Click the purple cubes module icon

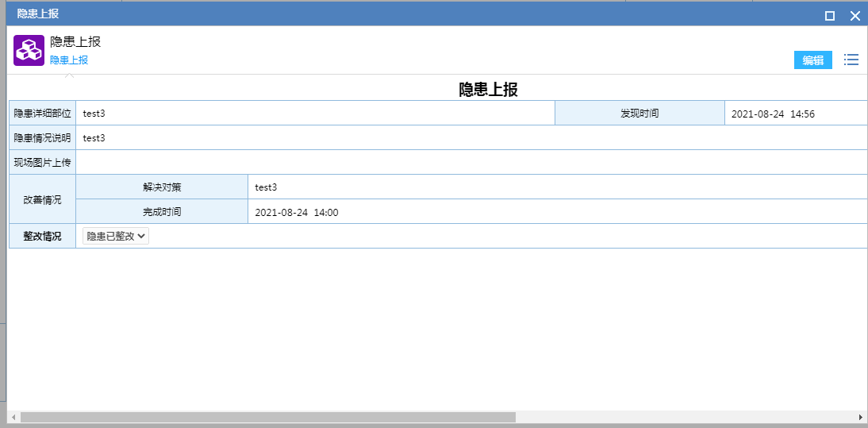[29, 51]
